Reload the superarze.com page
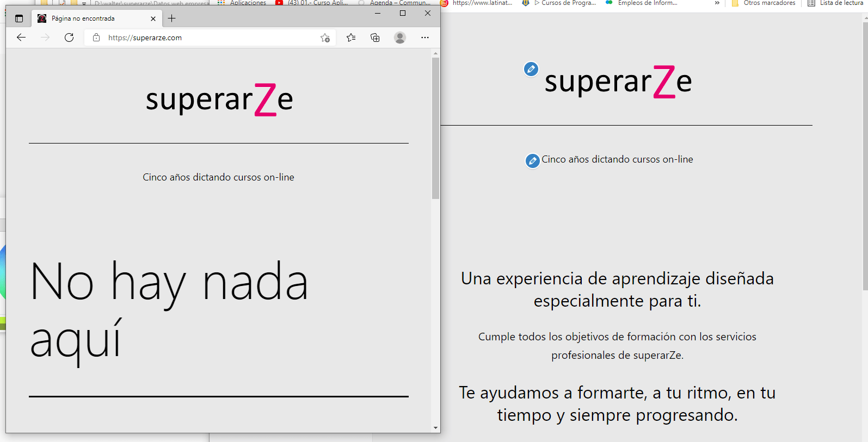Screen dimensions: 868x442 (69, 38)
